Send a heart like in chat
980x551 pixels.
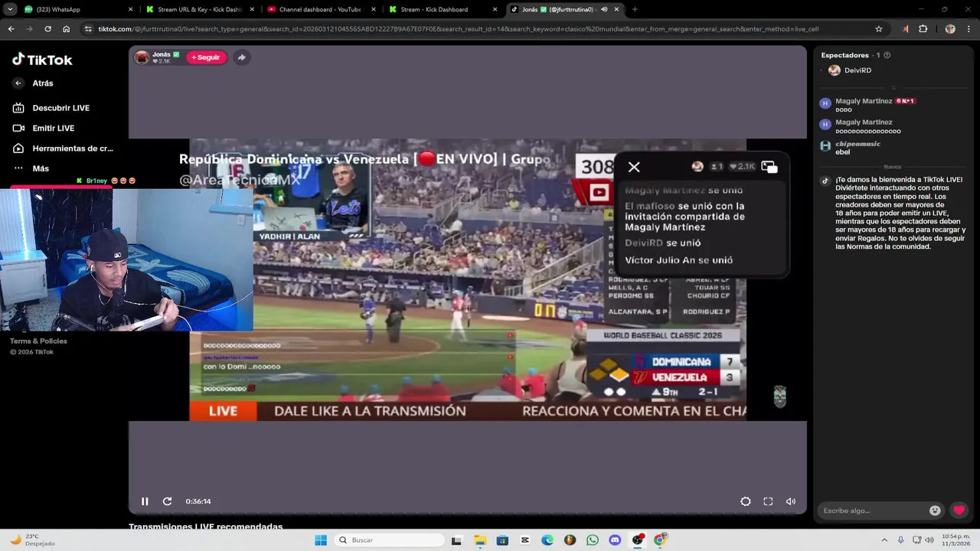click(x=959, y=510)
